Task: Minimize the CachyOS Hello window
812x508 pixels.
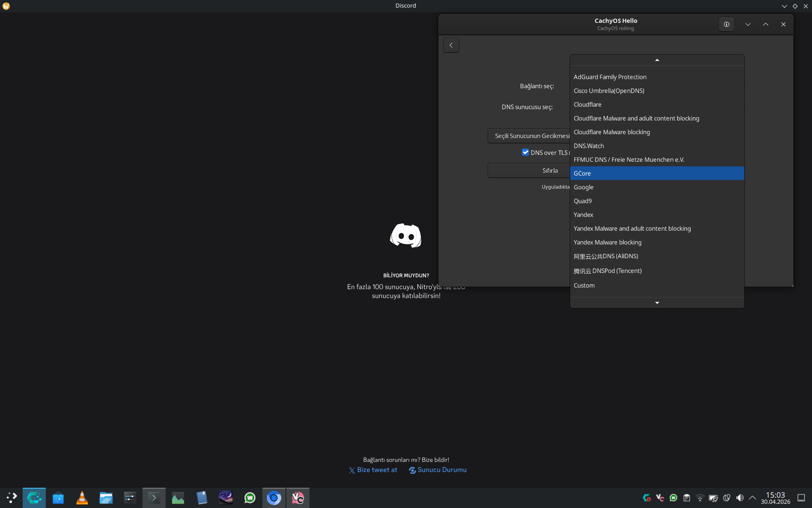Action: 748,25
